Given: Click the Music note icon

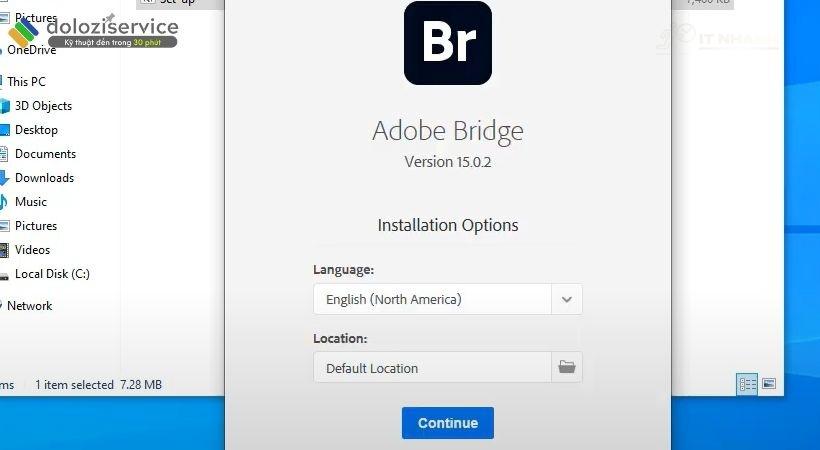Looking at the screenshot, I should point(4,202).
